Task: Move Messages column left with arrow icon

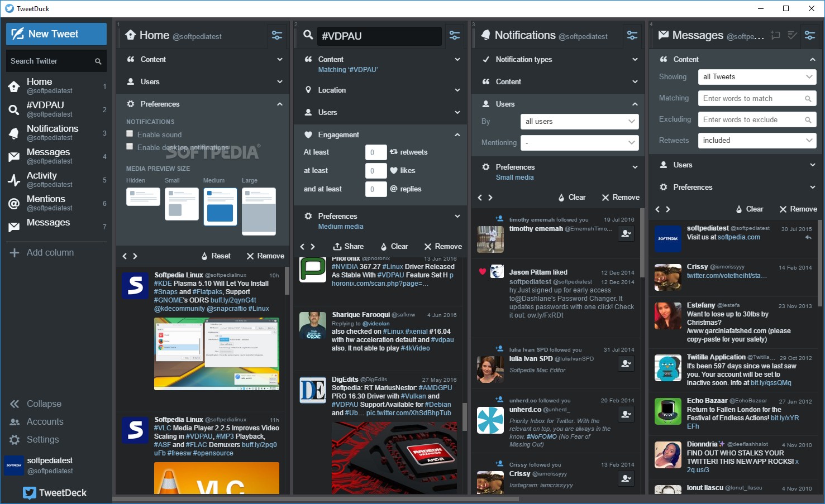Action: [x=658, y=209]
